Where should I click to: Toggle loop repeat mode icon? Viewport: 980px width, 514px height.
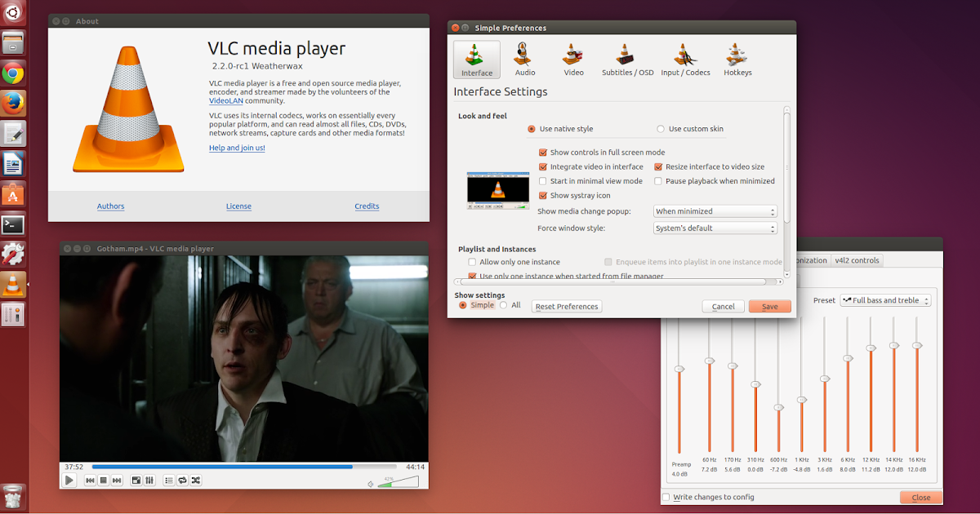(182, 481)
